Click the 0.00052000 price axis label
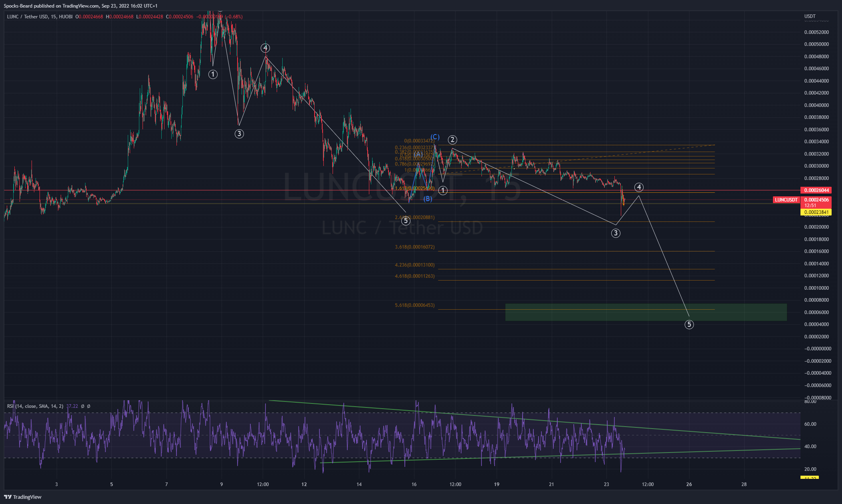Screen dimensions: 842x504 (816, 32)
